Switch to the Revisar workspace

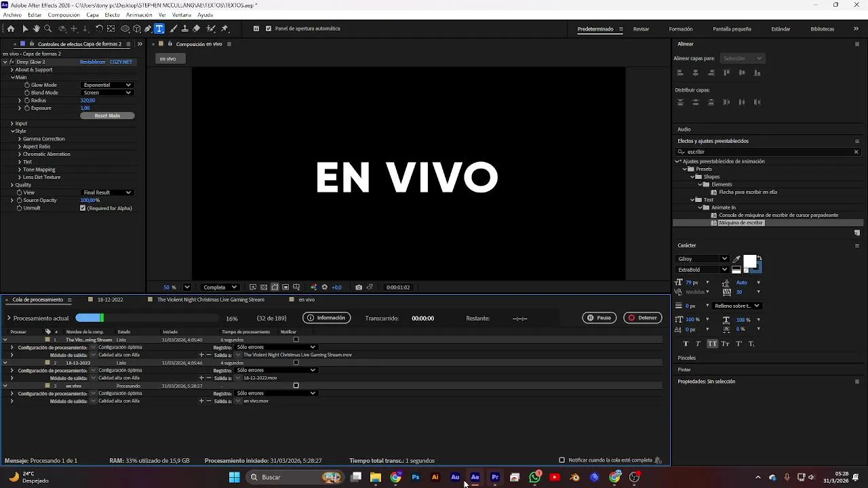point(641,29)
